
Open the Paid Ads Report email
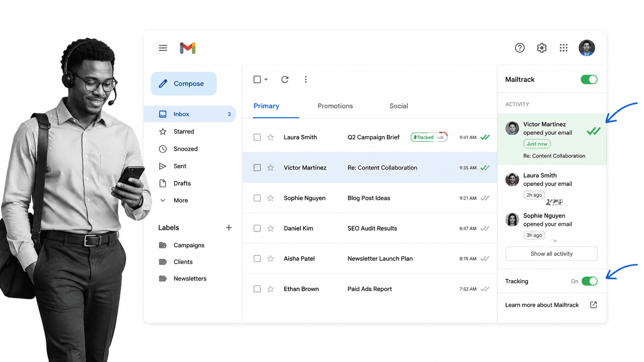[x=370, y=289]
